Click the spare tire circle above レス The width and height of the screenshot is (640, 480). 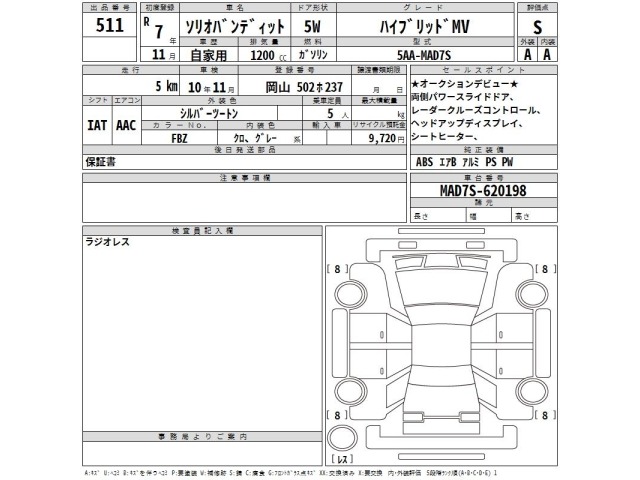tap(342, 438)
